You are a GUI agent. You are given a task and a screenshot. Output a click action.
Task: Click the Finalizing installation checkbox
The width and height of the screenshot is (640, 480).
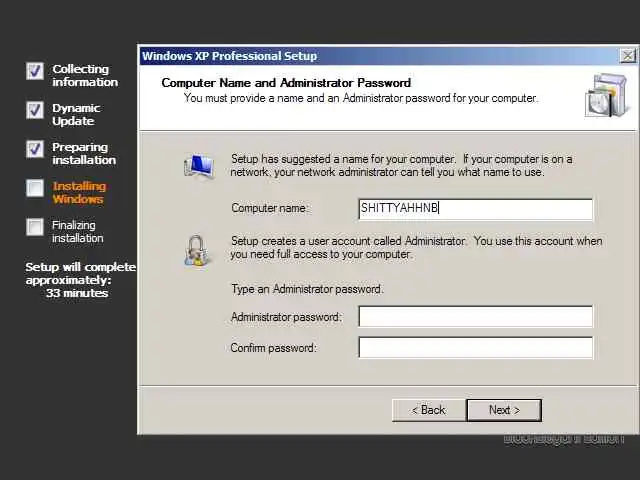(35, 227)
